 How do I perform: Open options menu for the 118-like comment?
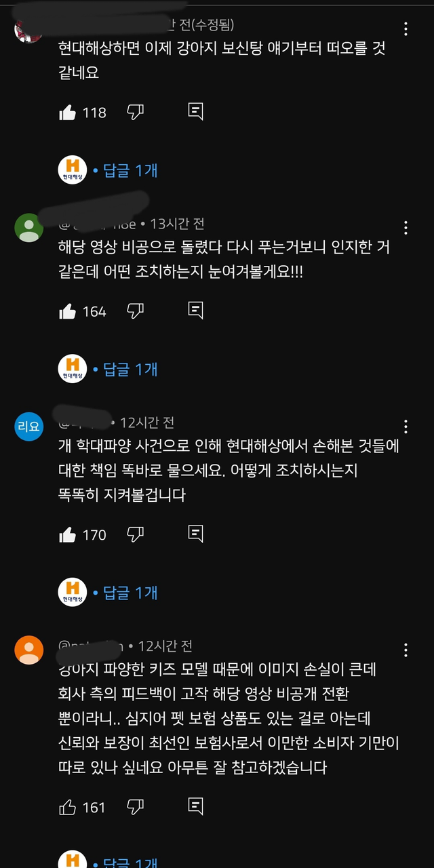tap(406, 29)
